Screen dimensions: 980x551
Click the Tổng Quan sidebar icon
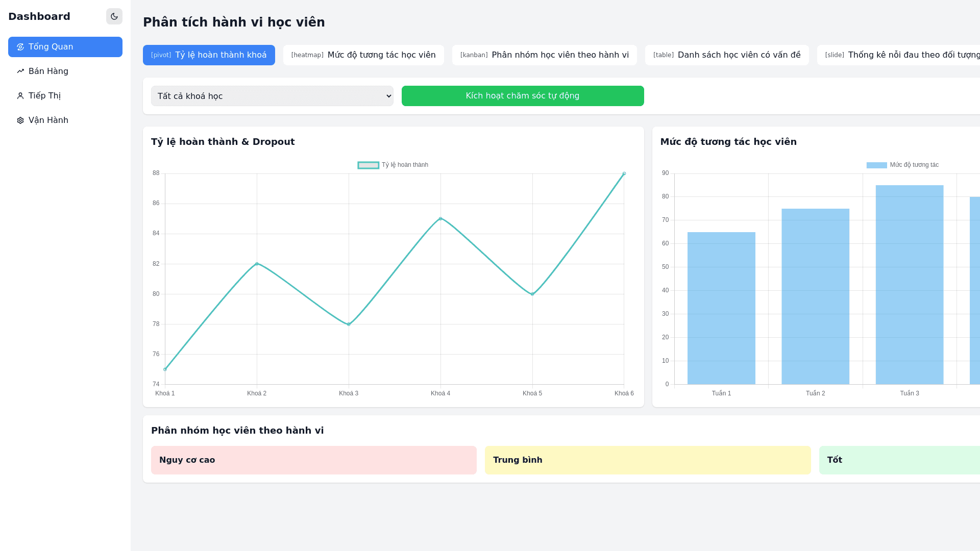pos(20,47)
